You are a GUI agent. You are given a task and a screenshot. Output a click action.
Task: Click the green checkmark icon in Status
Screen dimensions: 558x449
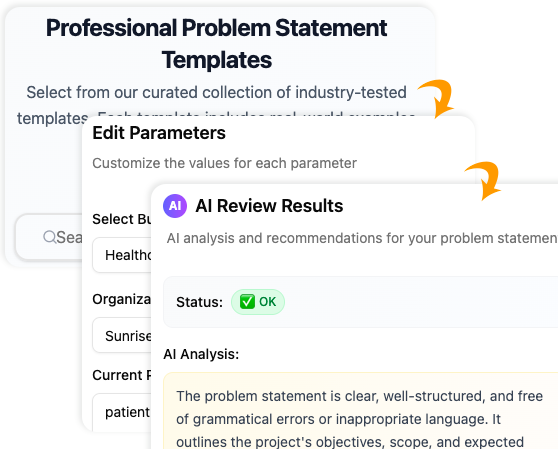(247, 302)
